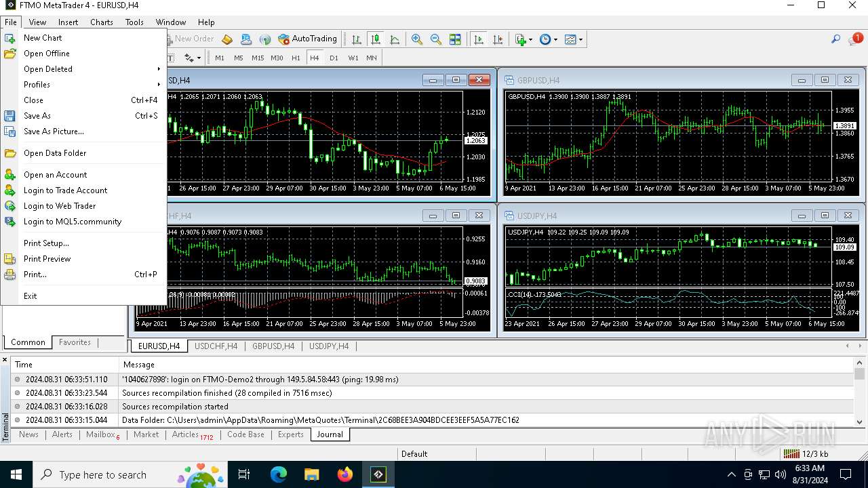The width and height of the screenshot is (868, 488).
Task: Expand the Open Deleted submenu
Action: coord(83,69)
